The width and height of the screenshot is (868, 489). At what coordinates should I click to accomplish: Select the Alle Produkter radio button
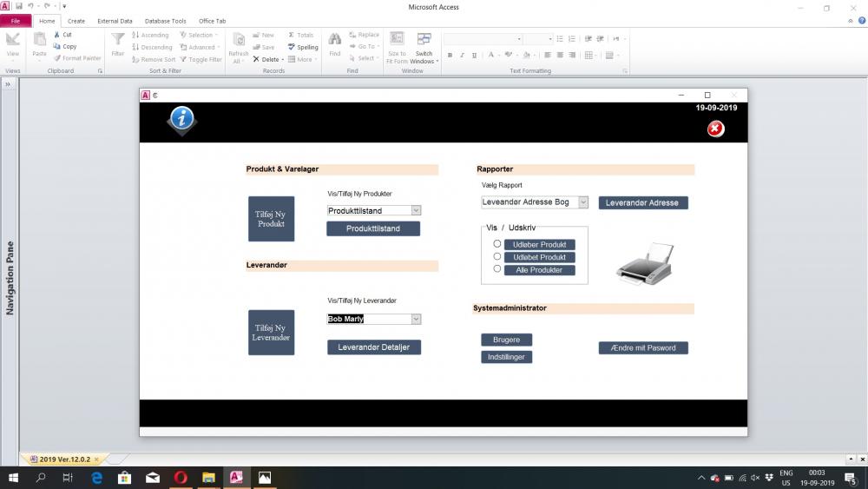[x=497, y=269]
